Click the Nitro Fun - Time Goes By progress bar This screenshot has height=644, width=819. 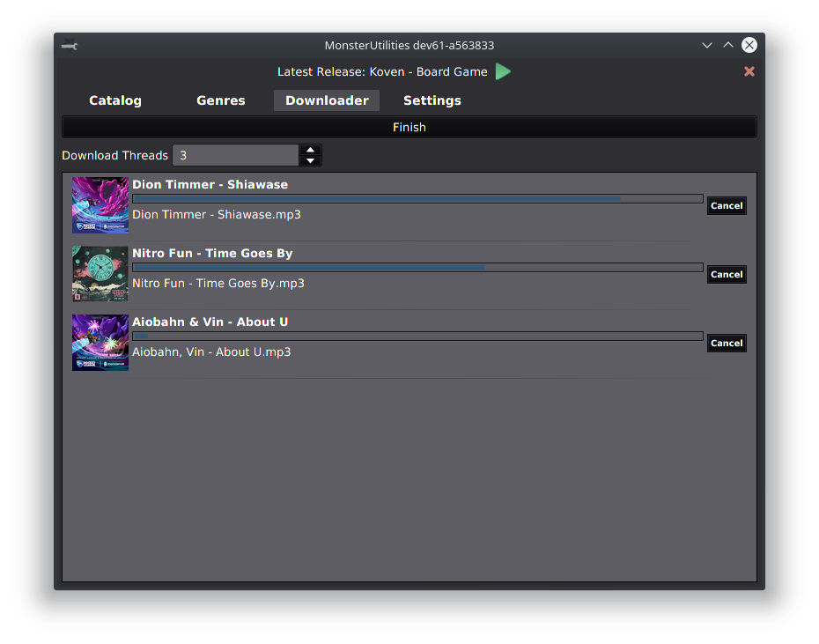click(417, 267)
